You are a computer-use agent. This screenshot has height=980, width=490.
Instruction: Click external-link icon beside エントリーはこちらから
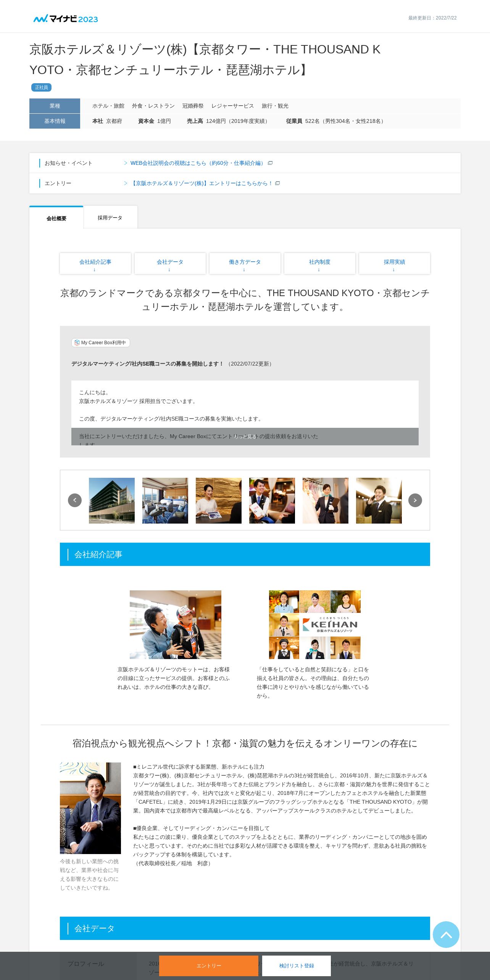[277, 183]
